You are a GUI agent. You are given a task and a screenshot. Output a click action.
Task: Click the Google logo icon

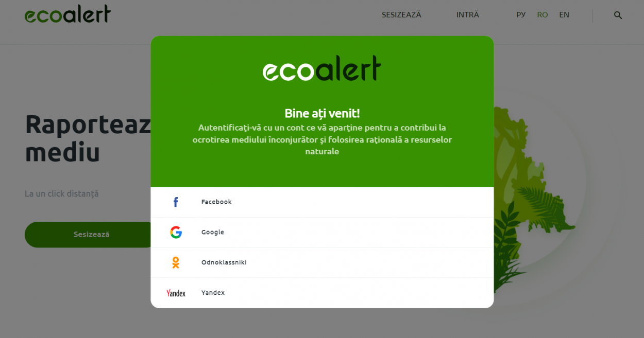tap(176, 233)
